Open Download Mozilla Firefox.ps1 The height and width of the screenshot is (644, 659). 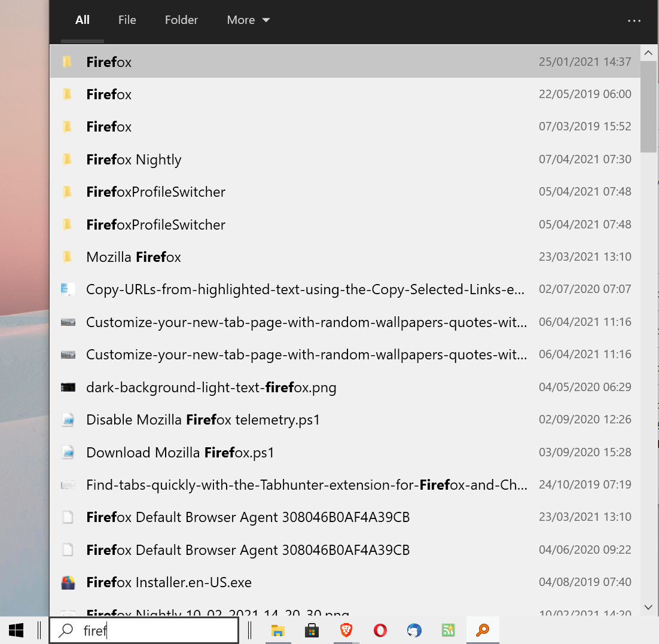tap(345, 452)
